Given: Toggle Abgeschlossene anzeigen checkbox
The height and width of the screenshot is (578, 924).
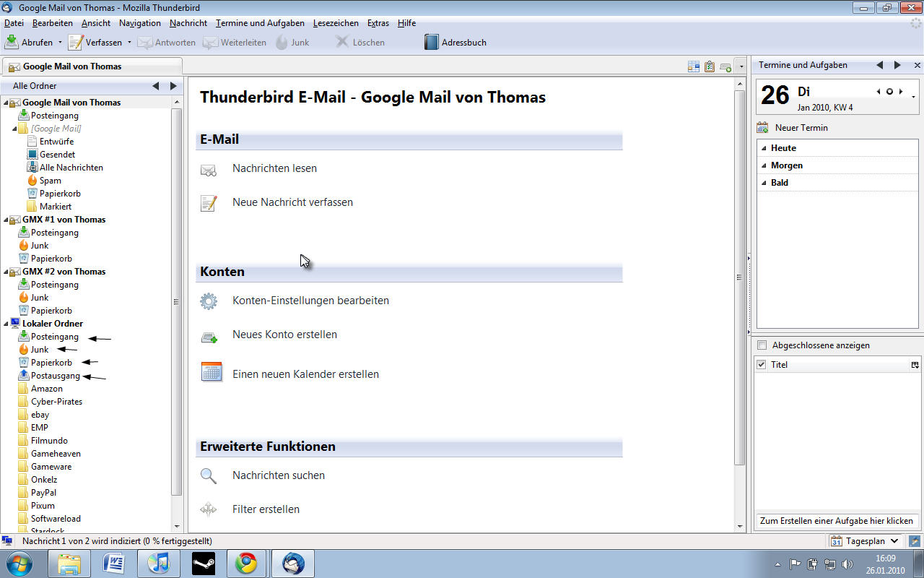Looking at the screenshot, I should tap(762, 345).
